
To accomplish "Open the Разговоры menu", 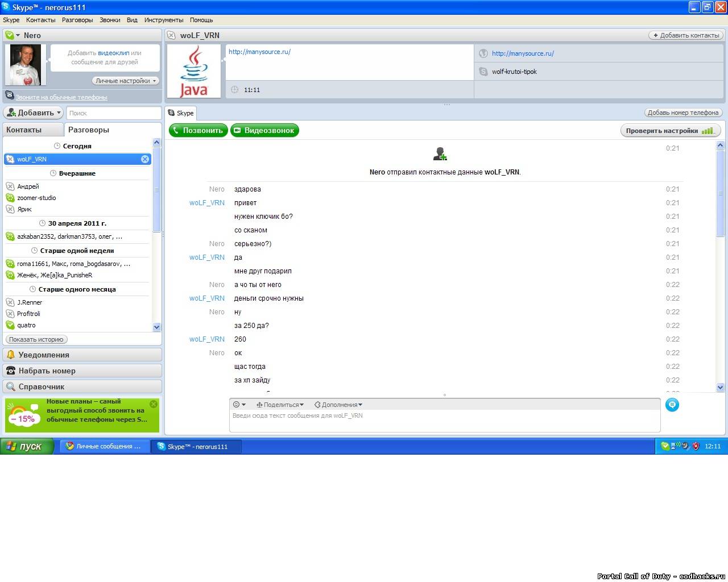I will 77,20.
